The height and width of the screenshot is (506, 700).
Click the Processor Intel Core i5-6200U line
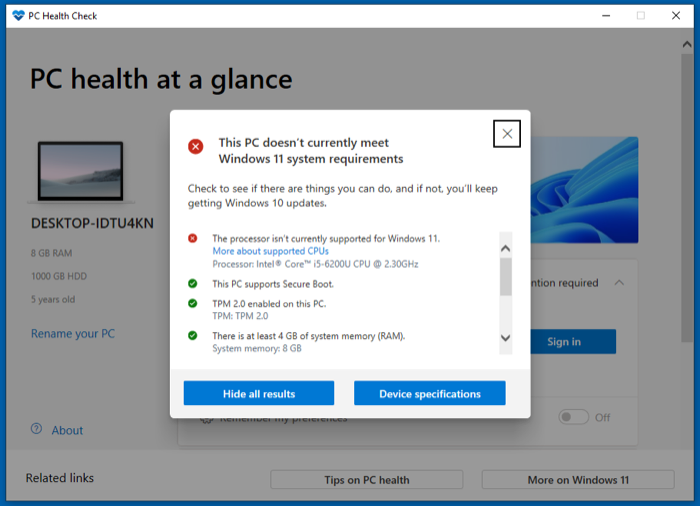pyautogui.click(x=315, y=264)
